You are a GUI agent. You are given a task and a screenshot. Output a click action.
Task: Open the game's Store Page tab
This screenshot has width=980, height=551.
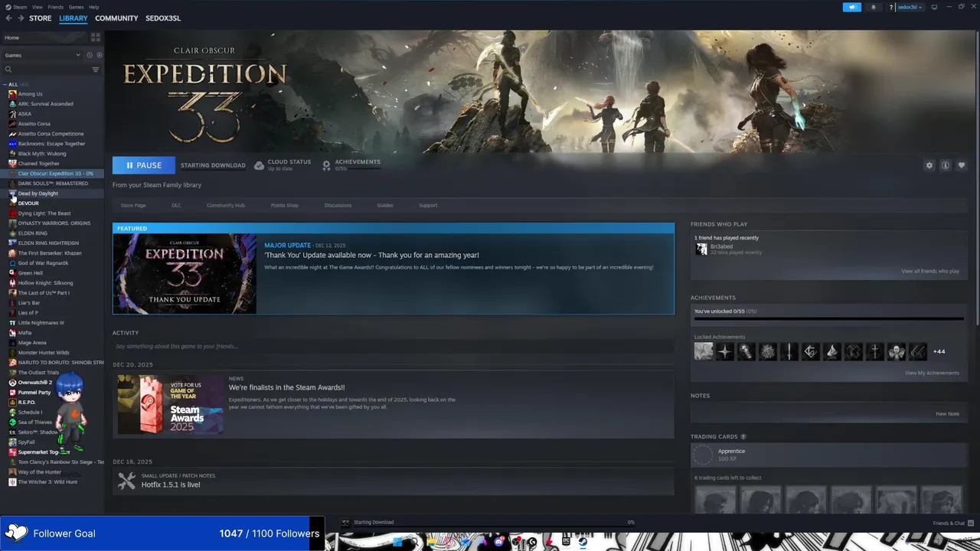point(133,205)
